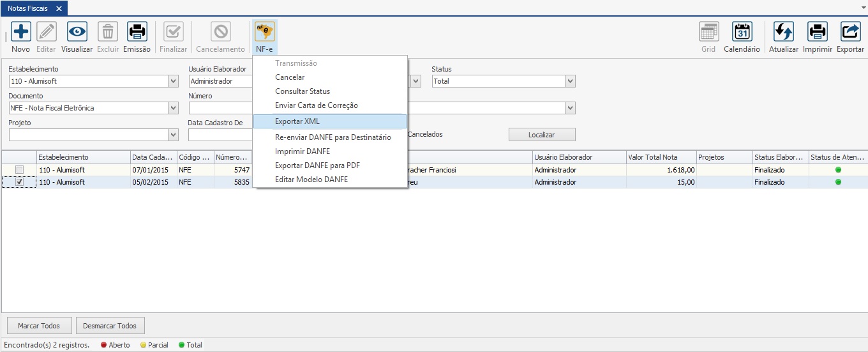Click the Desmarcar Todos button
Viewport: 868px width, 352px height.
click(x=110, y=326)
